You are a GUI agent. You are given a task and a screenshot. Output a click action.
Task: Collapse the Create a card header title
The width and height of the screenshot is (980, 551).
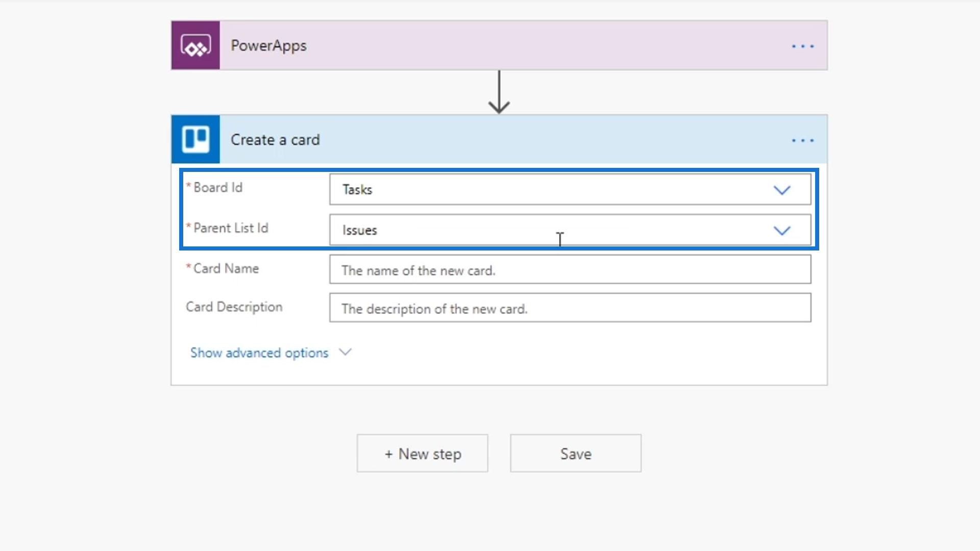275,140
